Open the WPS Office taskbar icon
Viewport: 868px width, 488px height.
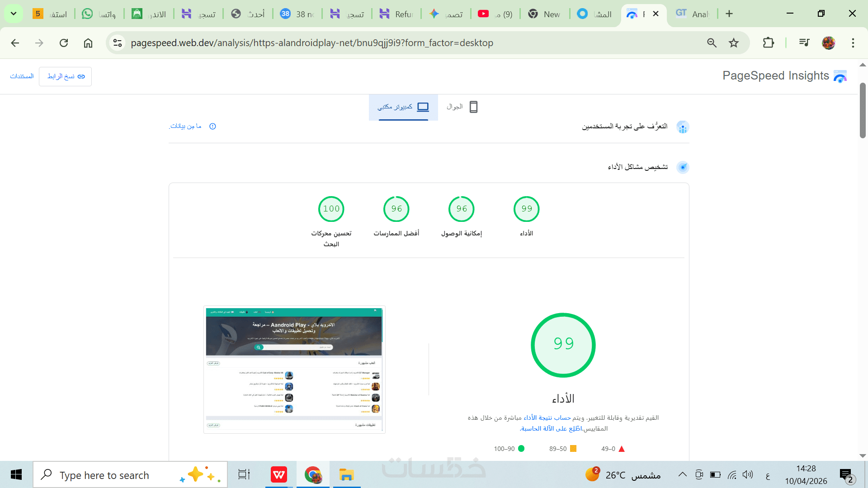pos(278,475)
